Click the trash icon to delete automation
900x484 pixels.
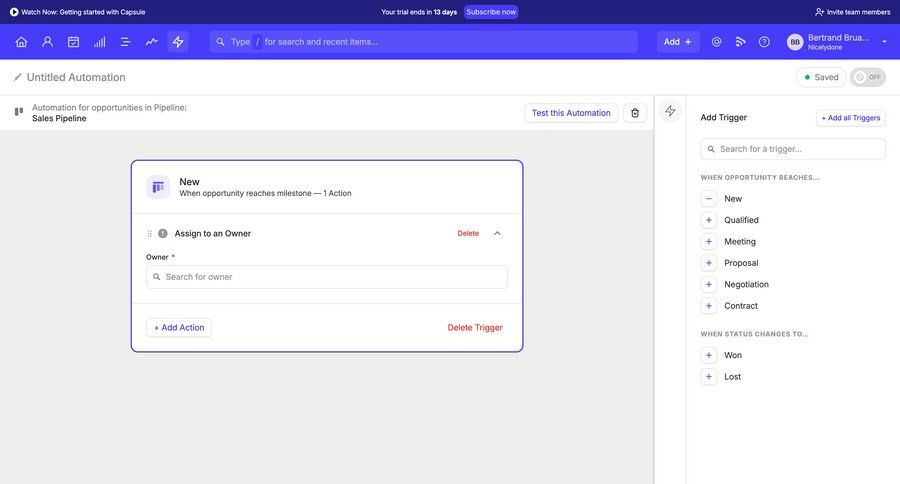tap(635, 113)
